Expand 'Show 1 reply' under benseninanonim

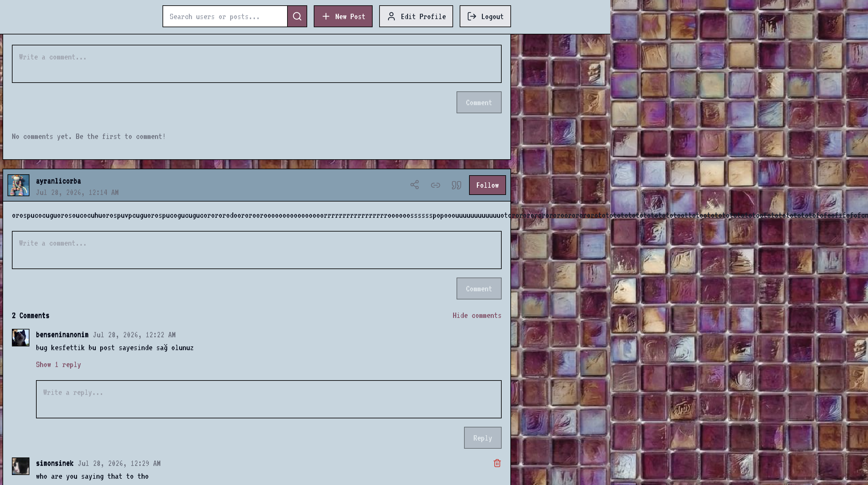[x=58, y=365]
